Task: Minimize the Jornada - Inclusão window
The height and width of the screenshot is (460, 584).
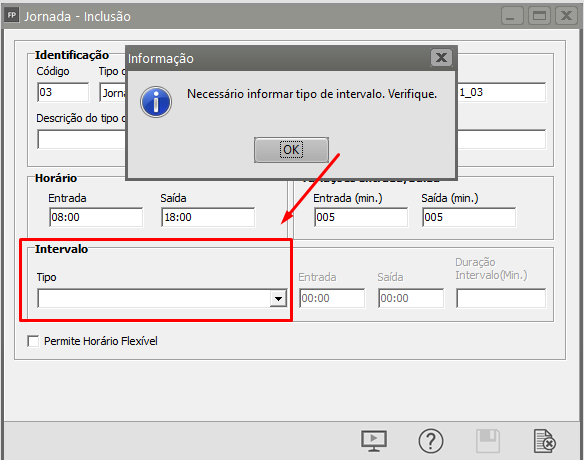Action: pyautogui.click(x=512, y=16)
